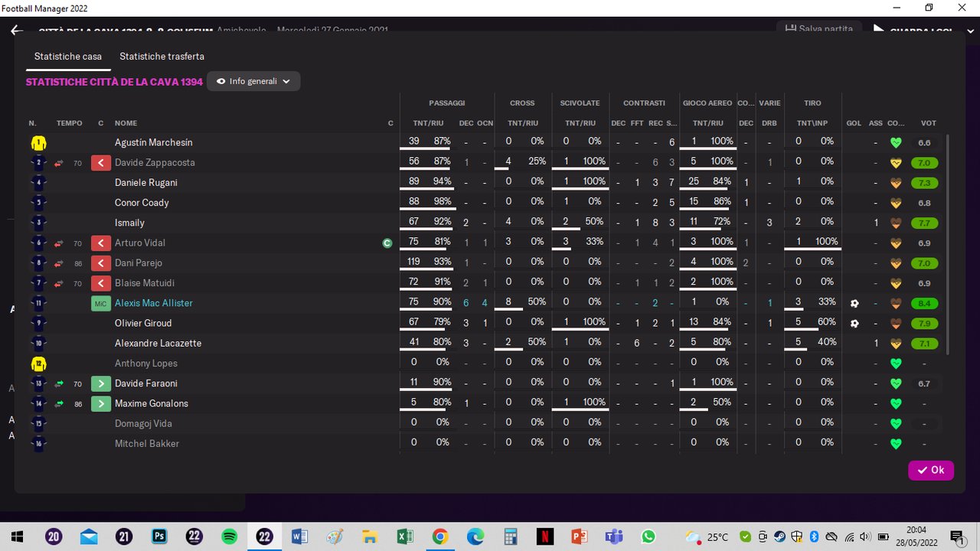Viewport: 980px width, 551px height.
Task: Click the statistics table vertical scrollbar
Action: coord(947,245)
